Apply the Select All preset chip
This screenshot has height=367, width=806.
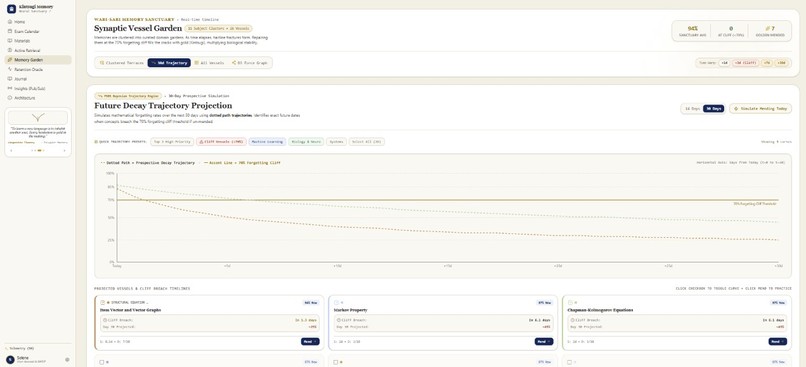pos(367,141)
